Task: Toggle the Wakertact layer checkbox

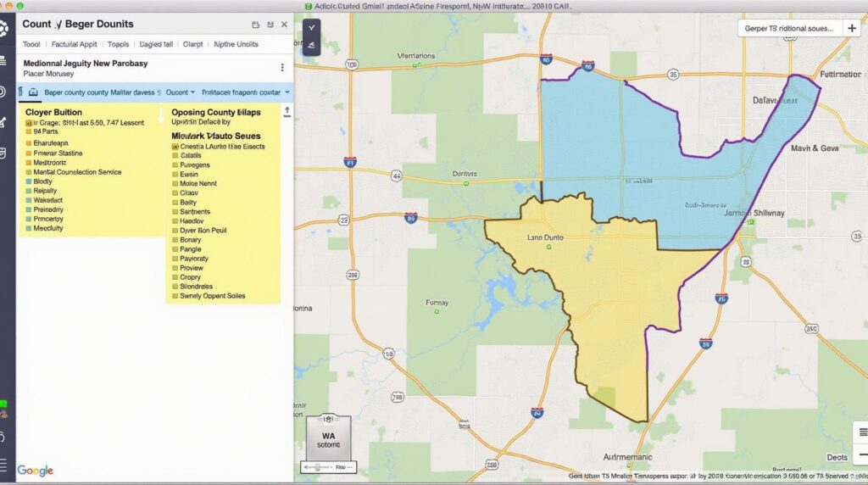Action: tap(29, 200)
